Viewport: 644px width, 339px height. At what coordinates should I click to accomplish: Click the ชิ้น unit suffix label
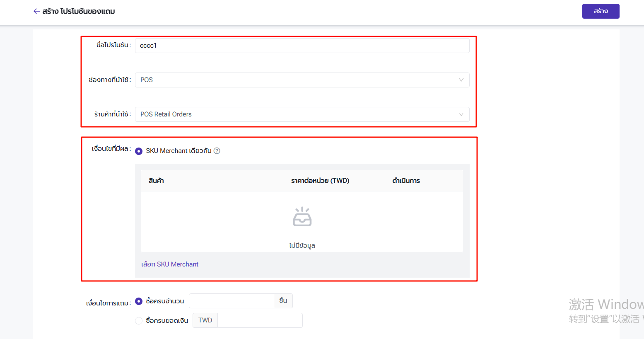point(283,301)
